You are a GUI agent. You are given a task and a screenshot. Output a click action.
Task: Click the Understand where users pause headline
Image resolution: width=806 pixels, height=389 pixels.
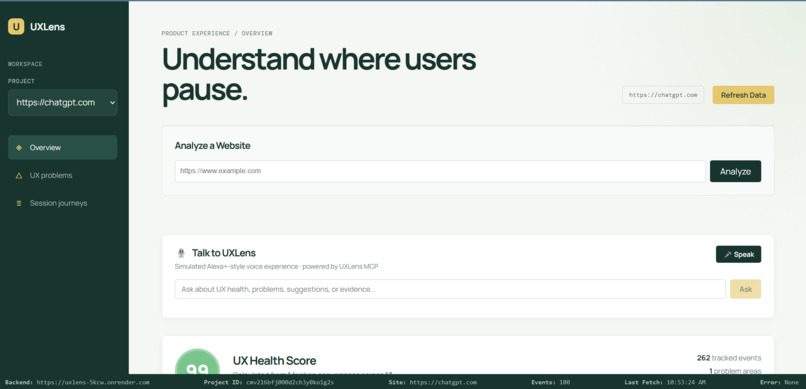click(x=319, y=75)
